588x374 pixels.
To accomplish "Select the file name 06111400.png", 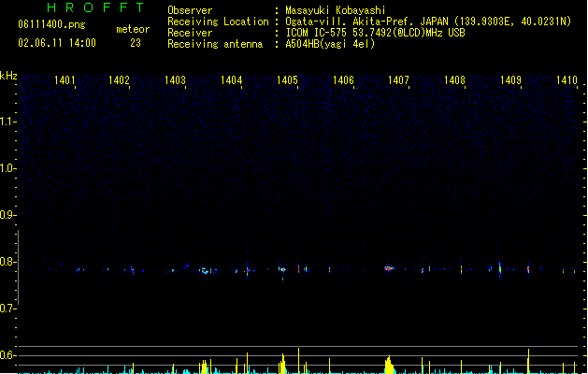I will tap(51, 24).
